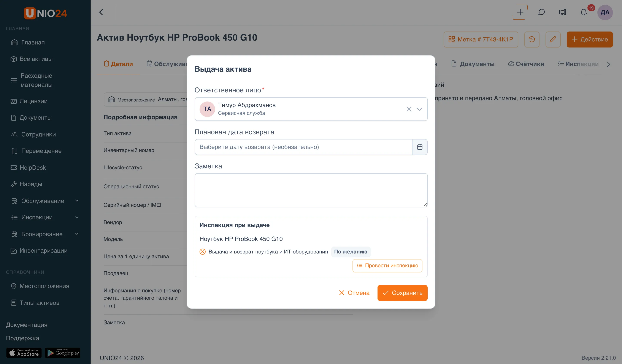Open the notifications bell with badge 19
Screen dimensions: 622x364
584,12
